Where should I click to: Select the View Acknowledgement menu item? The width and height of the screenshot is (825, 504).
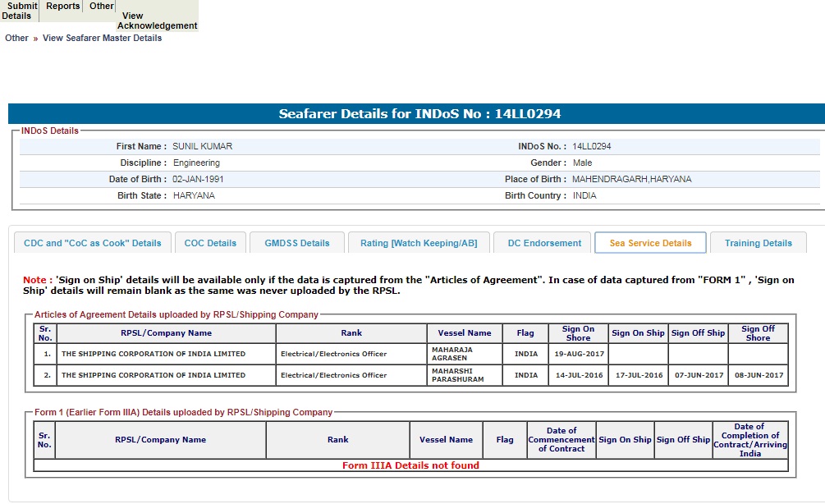pyautogui.click(x=157, y=21)
